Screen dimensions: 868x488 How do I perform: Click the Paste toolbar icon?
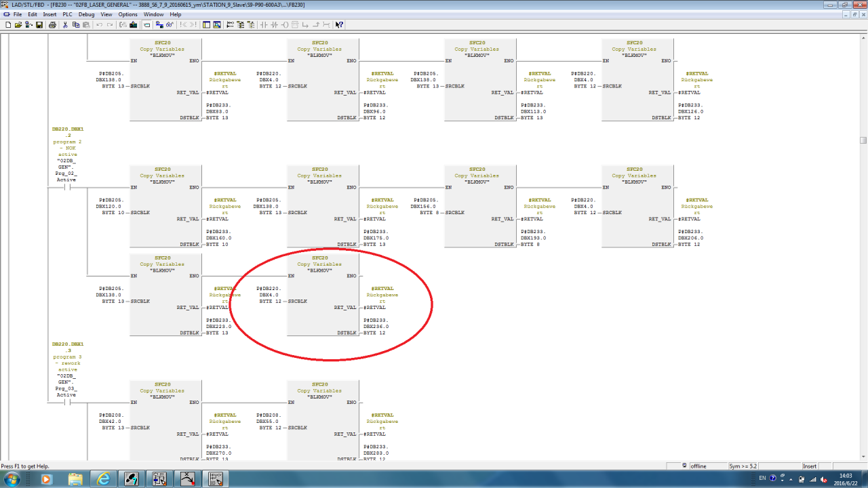[86, 25]
